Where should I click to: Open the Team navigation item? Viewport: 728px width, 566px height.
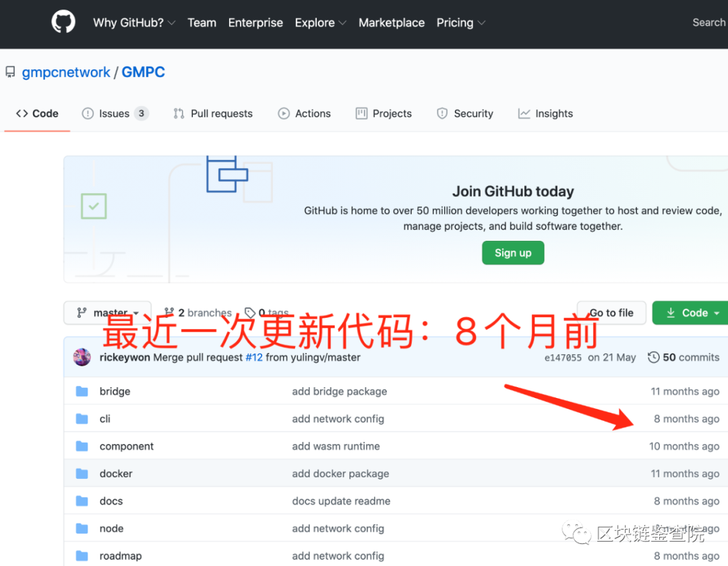(x=202, y=23)
